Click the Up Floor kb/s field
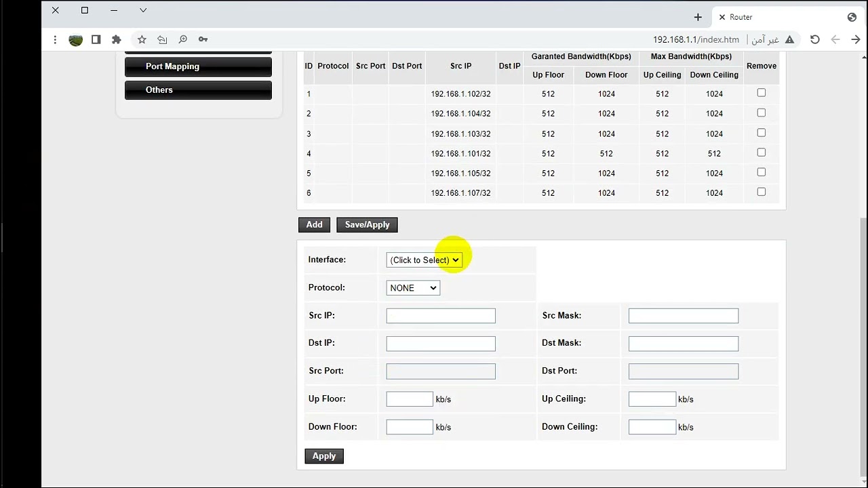The height and width of the screenshot is (488, 868). tap(410, 399)
